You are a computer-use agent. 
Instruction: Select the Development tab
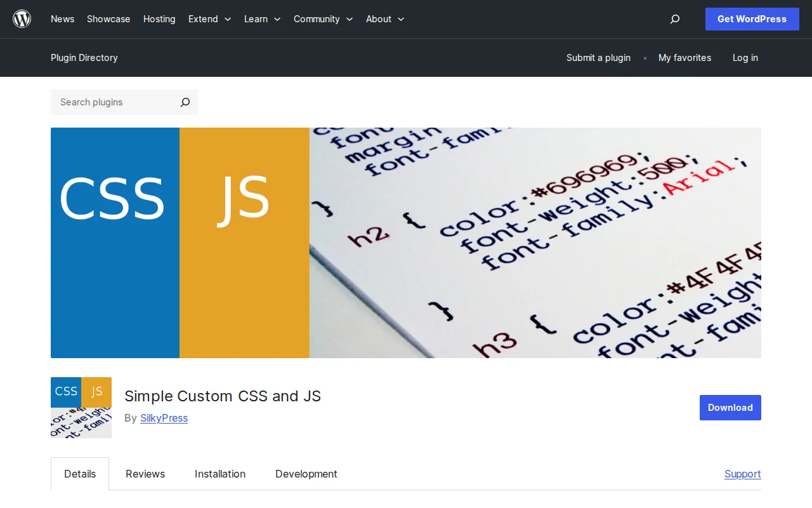pos(306,474)
